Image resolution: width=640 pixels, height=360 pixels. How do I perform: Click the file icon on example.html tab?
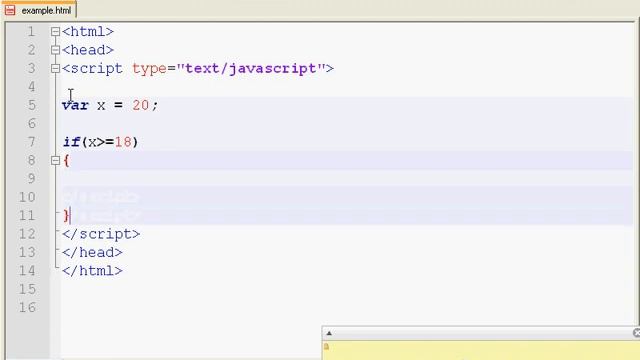tap(10, 10)
